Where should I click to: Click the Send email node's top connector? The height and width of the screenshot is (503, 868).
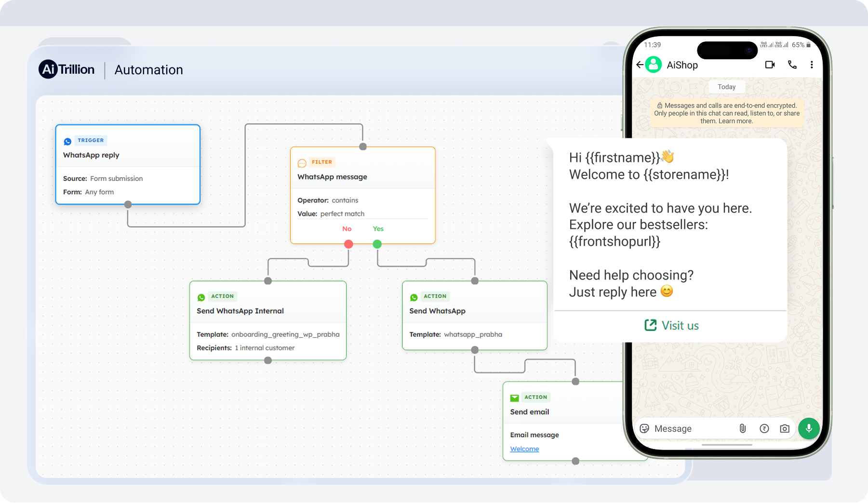pyautogui.click(x=575, y=382)
